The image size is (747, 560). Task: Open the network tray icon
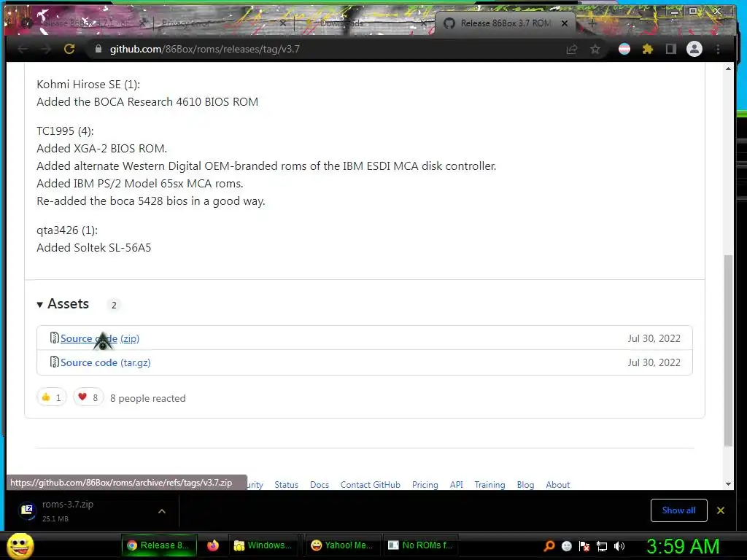coord(602,546)
